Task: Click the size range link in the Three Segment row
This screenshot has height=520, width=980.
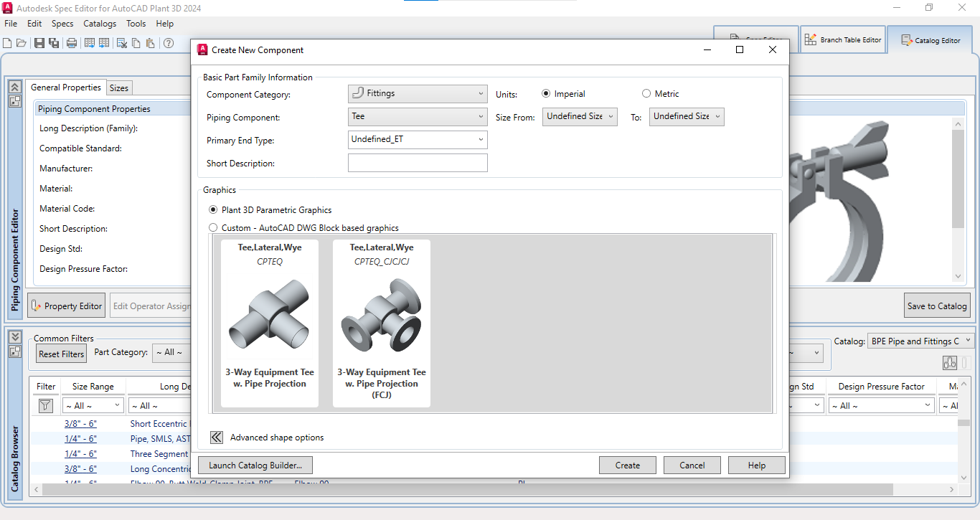Action: (x=80, y=454)
